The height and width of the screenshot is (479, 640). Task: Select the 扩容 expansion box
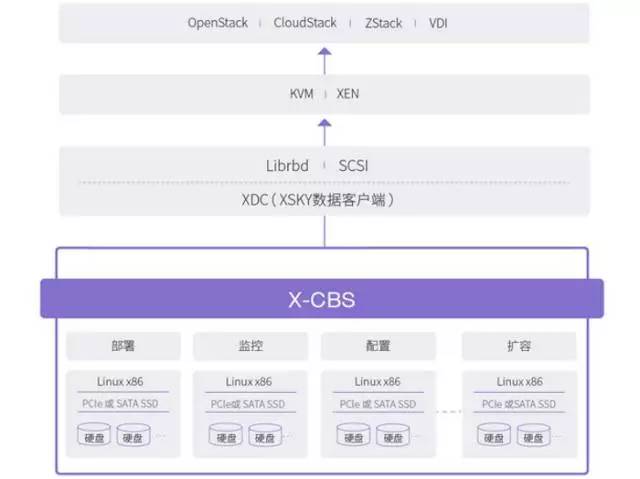point(519,347)
